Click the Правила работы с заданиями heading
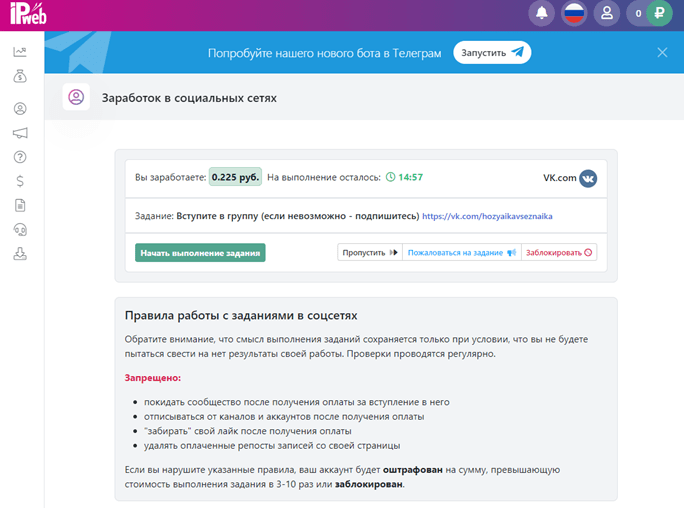The height and width of the screenshot is (508, 684). pos(241,316)
